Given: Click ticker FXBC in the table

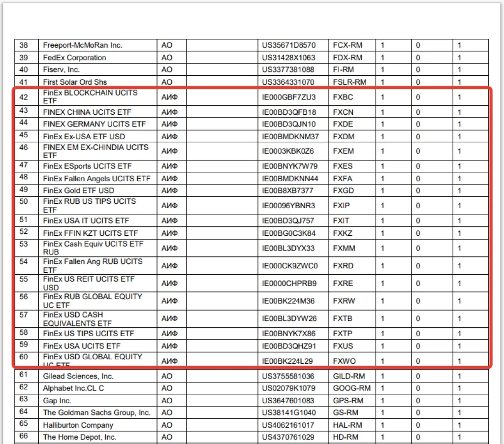Looking at the screenshot, I should (x=343, y=97).
